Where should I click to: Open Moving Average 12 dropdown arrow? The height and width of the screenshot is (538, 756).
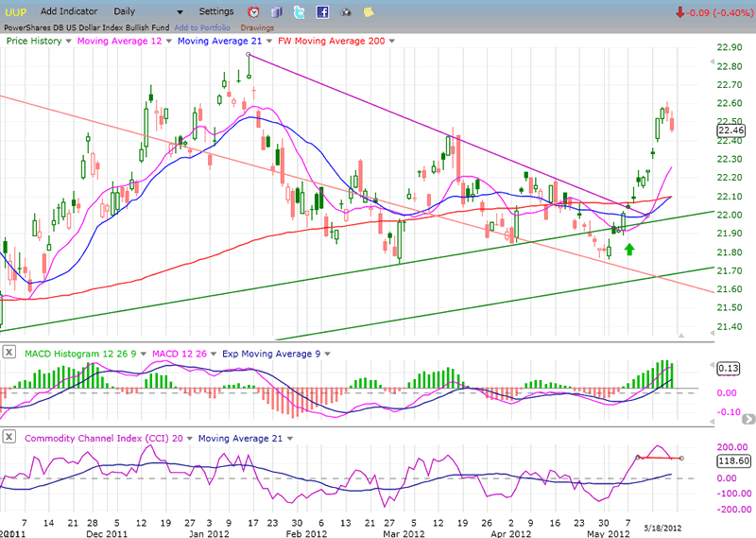[x=166, y=42]
